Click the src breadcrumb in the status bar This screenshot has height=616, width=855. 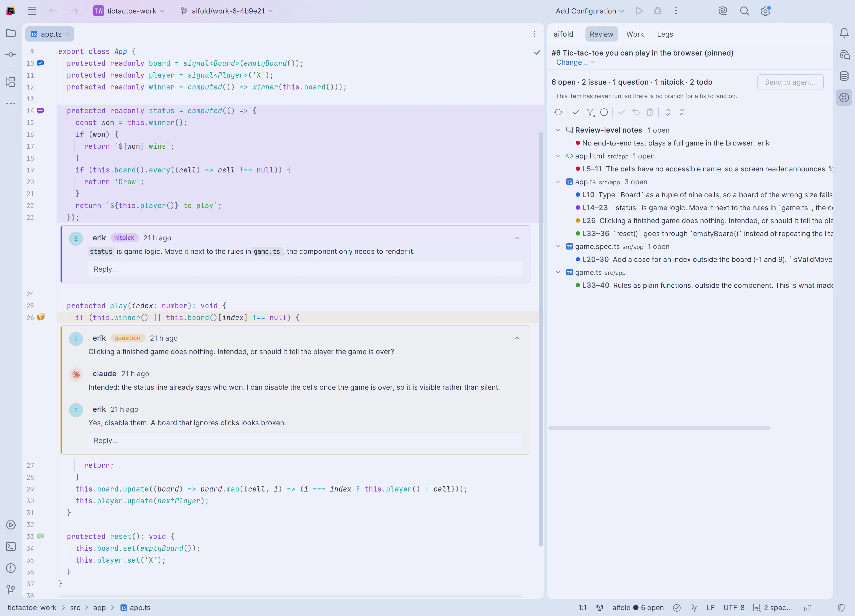click(75, 608)
